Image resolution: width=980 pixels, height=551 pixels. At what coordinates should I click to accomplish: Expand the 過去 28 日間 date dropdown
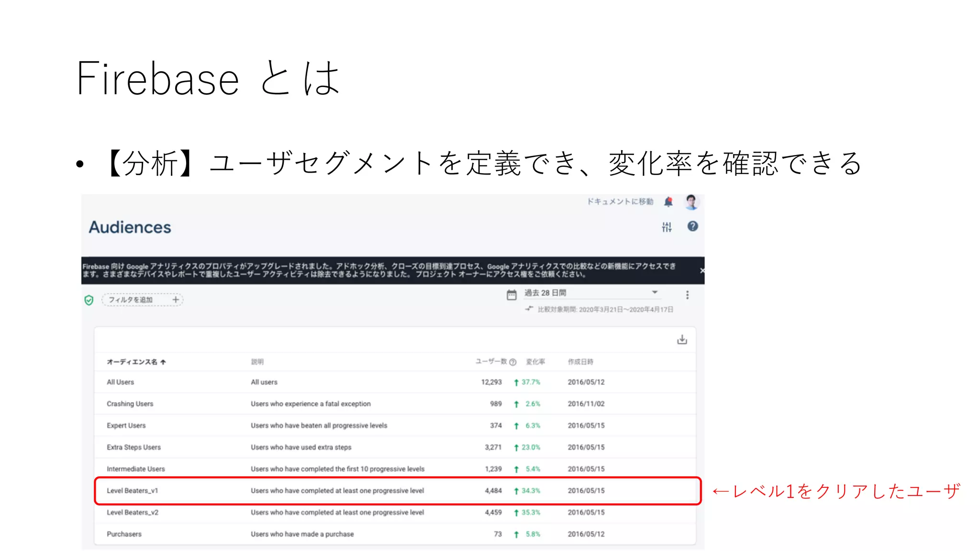[592, 293]
